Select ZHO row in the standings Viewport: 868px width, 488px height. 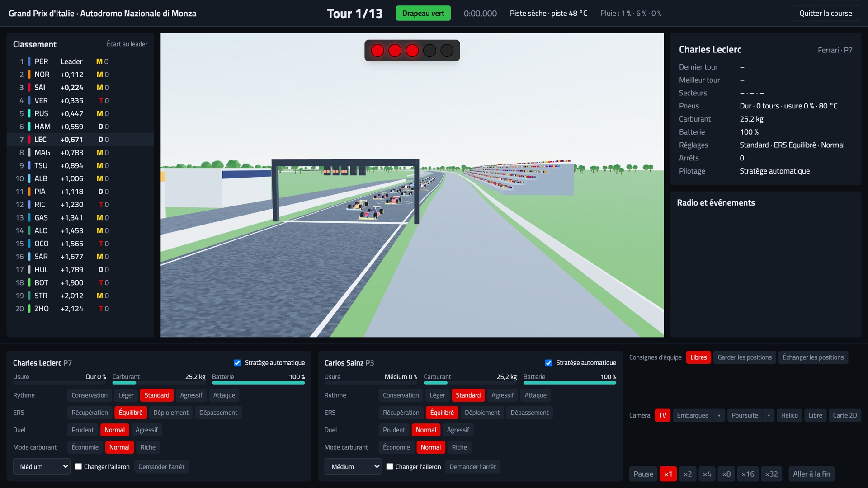pos(80,309)
